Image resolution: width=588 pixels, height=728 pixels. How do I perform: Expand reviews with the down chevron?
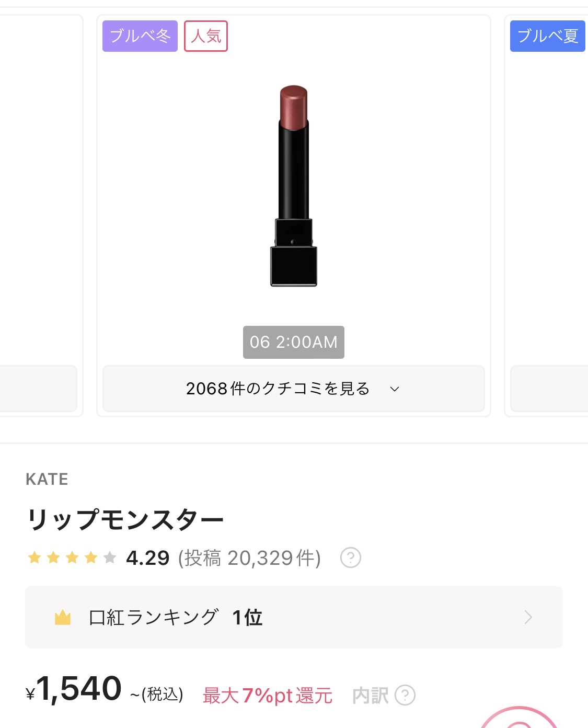[x=395, y=389]
